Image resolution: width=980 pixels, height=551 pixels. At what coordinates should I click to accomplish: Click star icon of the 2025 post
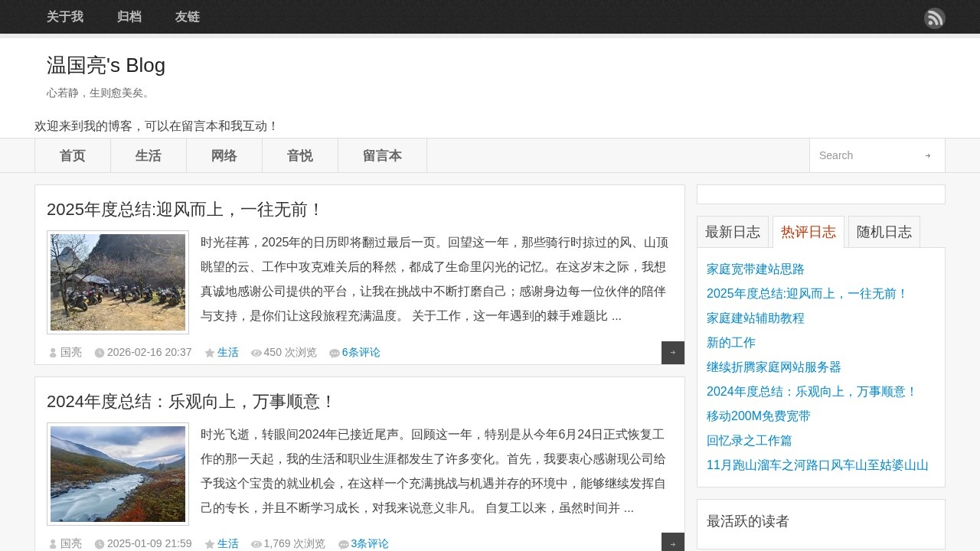click(210, 353)
